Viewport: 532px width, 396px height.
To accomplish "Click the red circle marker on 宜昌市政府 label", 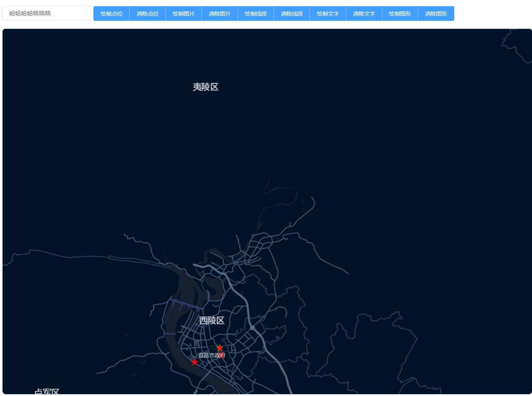I will point(221,355).
